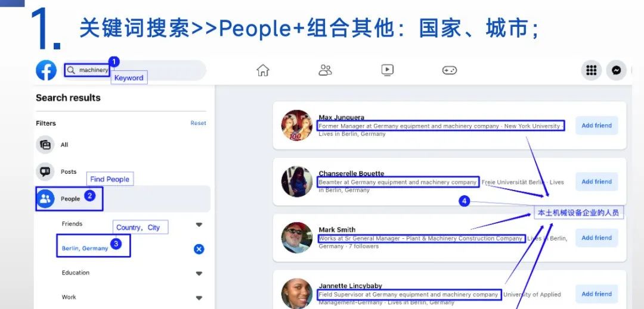The image size is (644, 309).
Task: Select the All filter icon
Action: pyautogui.click(x=45, y=145)
